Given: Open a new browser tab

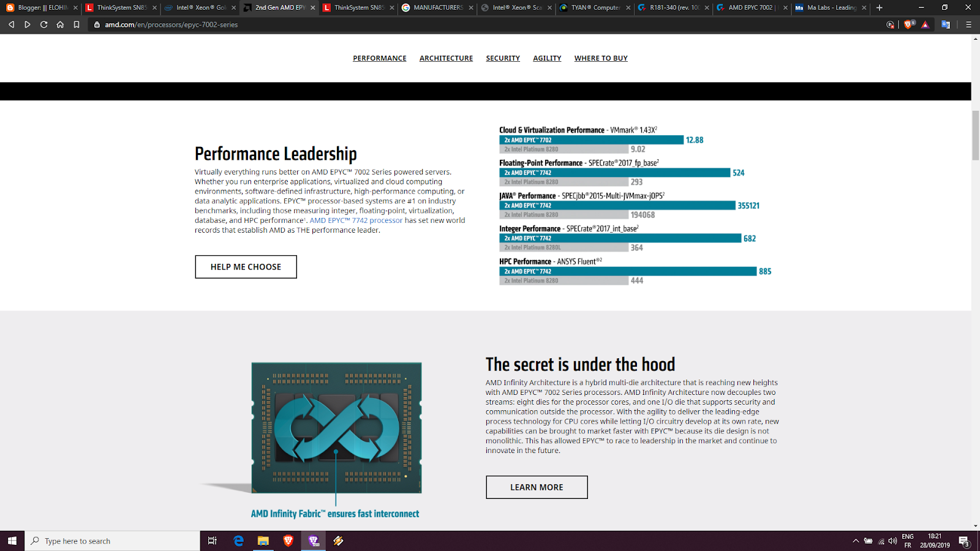Looking at the screenshot, I should tap(880, 7).
